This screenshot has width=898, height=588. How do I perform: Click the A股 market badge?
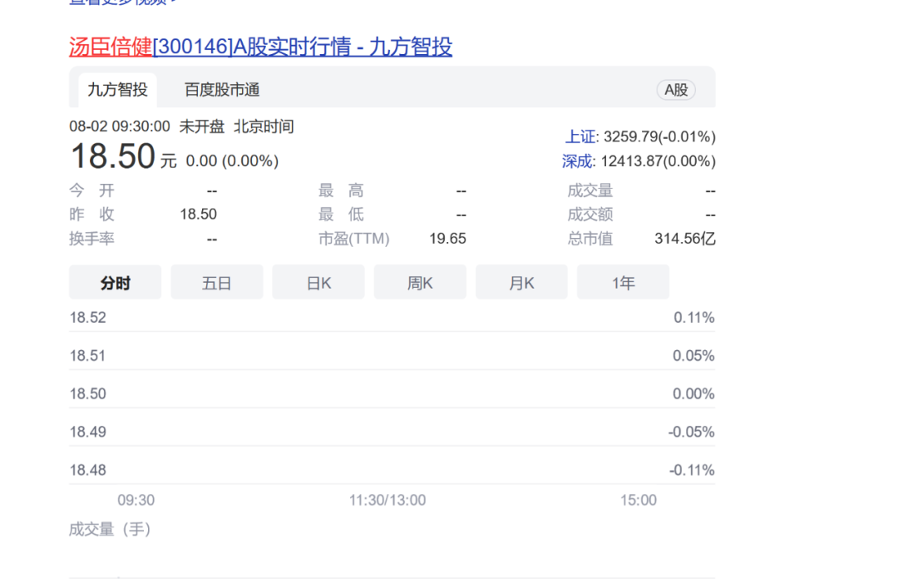675,90
